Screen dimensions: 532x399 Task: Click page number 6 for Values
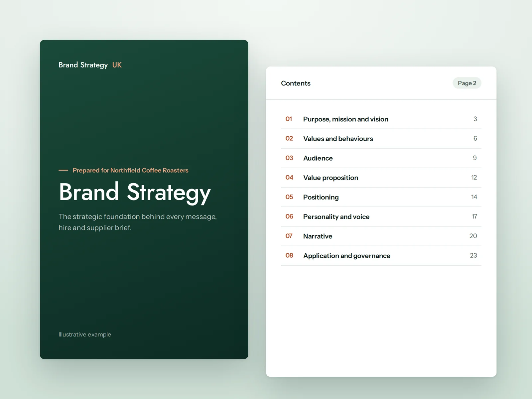click(475, 139)
